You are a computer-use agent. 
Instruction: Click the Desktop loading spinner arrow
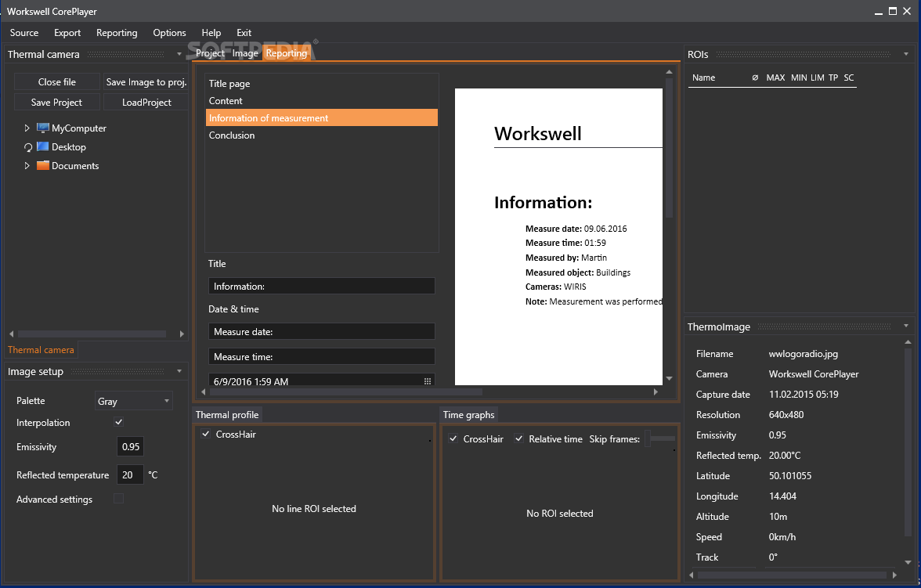point(27,147)
